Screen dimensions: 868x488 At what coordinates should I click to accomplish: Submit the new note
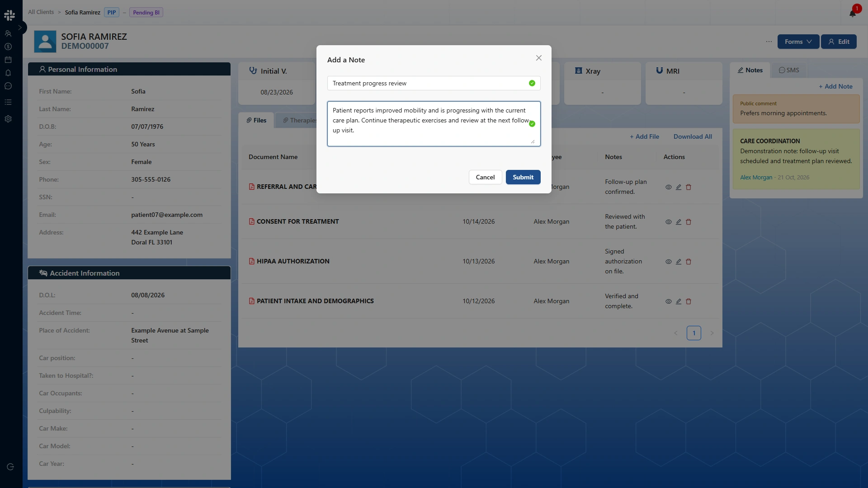523,177
